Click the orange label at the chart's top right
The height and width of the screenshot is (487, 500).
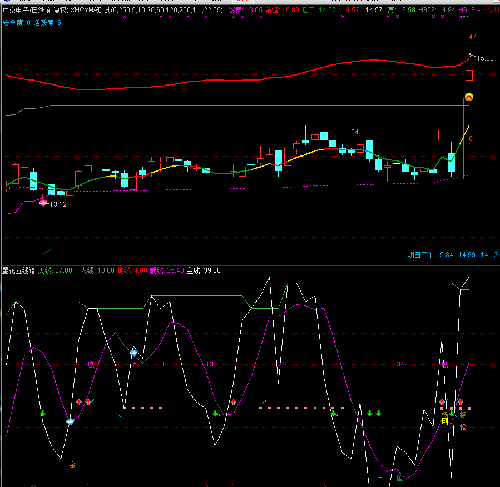(472, 36)
